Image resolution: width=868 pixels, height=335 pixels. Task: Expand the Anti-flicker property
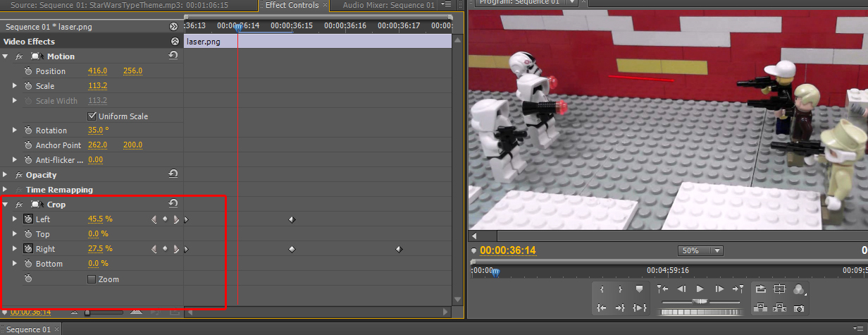point(15,160)
